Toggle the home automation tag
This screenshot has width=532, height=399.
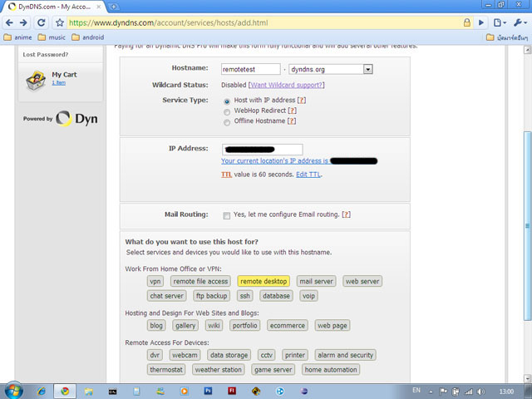tap(331, 370)
